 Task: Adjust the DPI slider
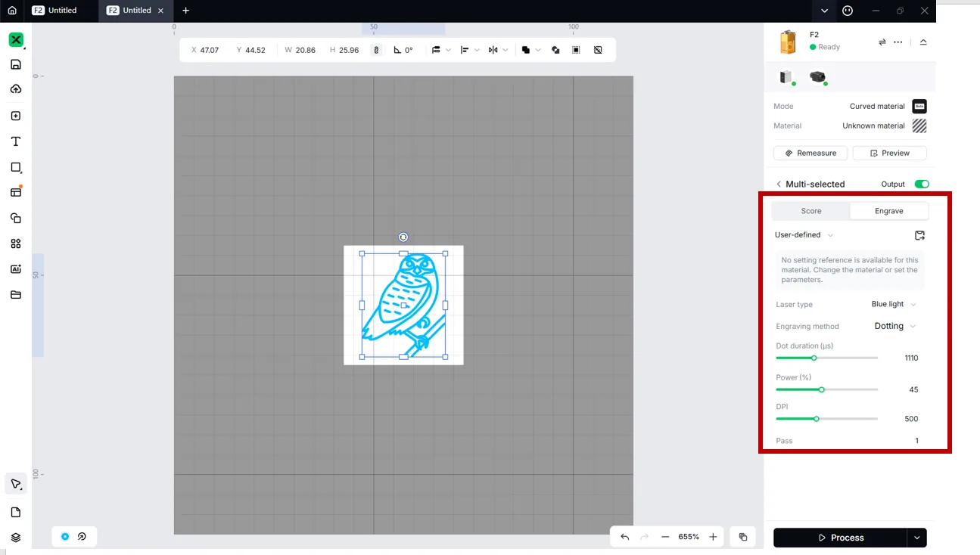click(x=826, y=419)
